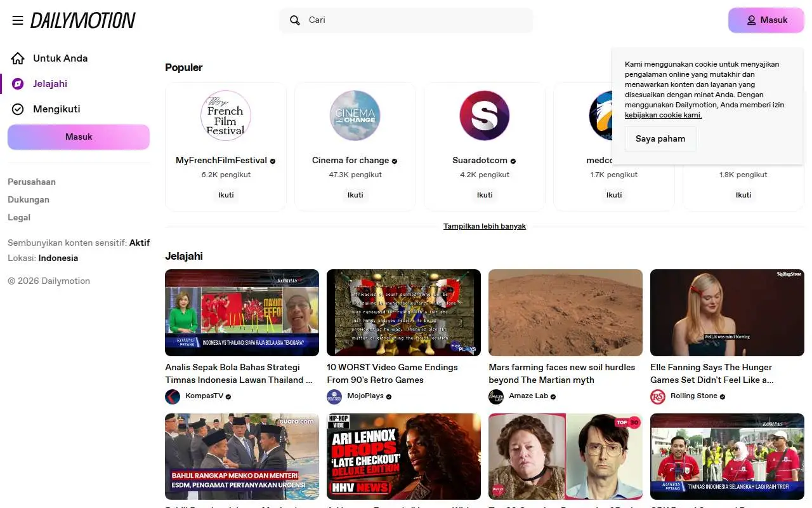Open the Dukungan link

pos(29,199)
